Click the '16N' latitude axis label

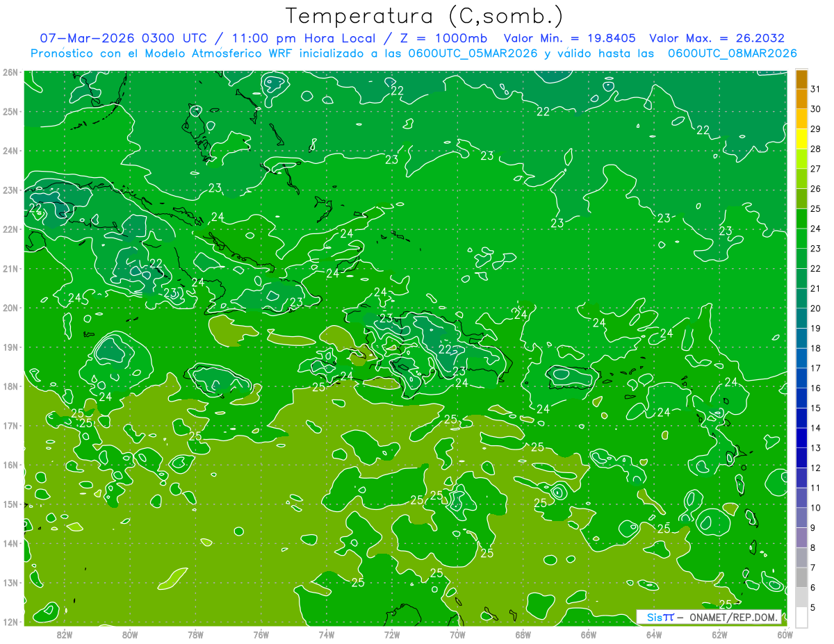pyautogui.click(x=10, y=465)
